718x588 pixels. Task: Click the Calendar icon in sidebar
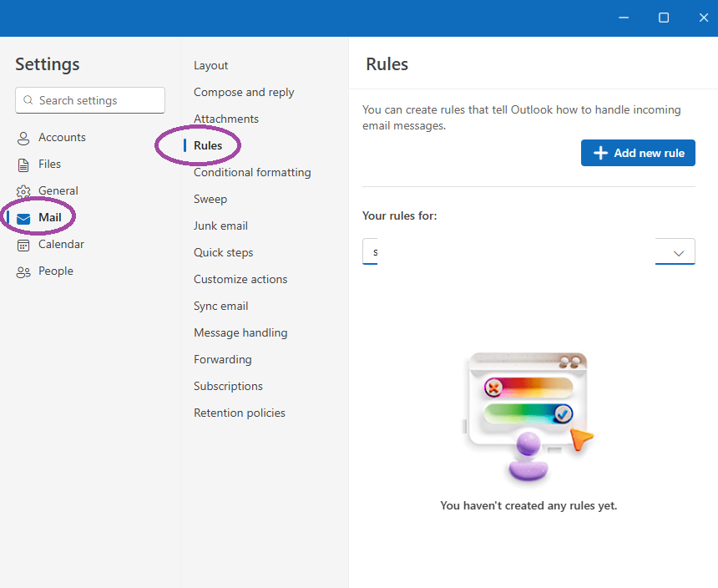pyautogui.click(x=23, y=245)
